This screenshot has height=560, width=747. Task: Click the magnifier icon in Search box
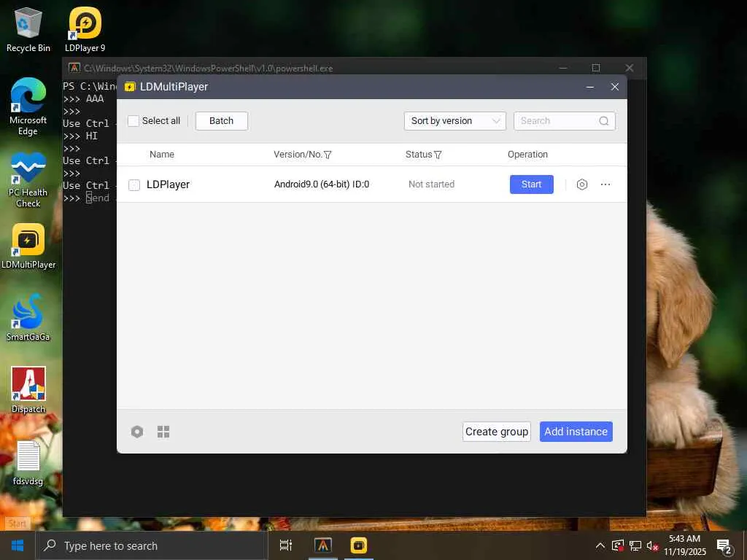point(603,121)
